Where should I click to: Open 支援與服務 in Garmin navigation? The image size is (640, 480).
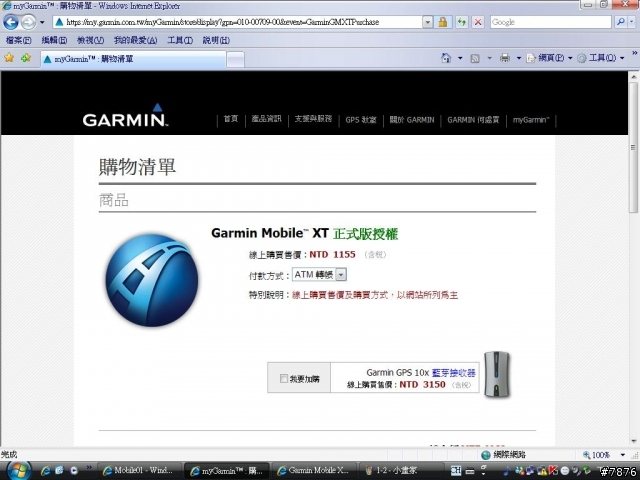click(x=313, y=119)
